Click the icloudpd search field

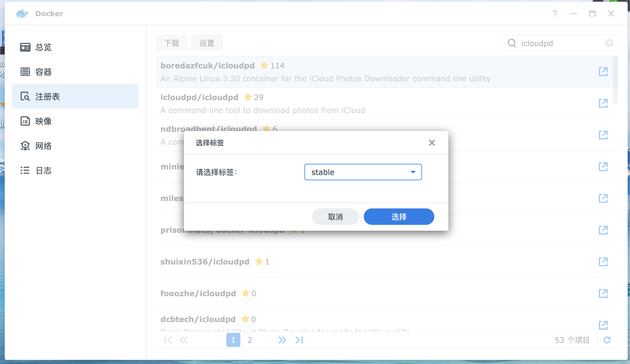tap(560, 43)
